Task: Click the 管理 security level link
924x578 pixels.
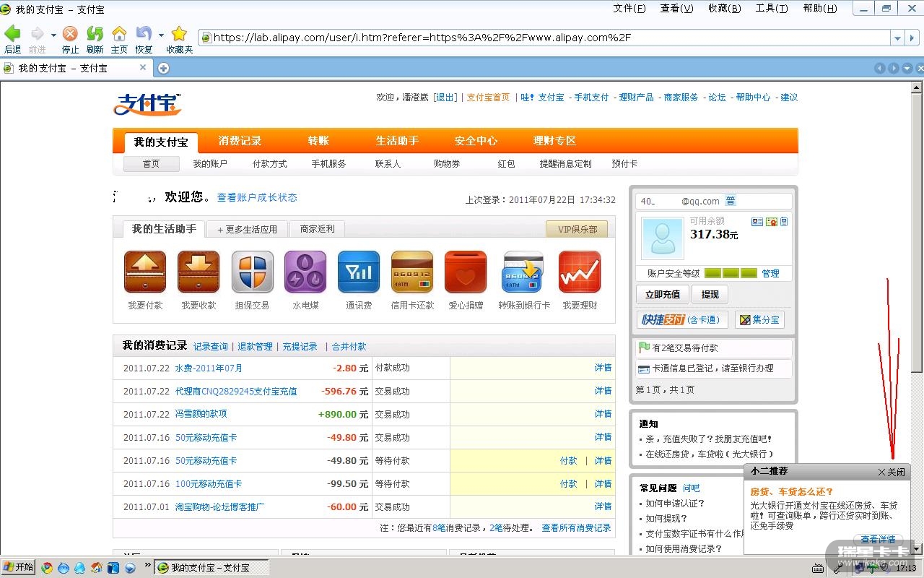Action: (x=770, y=274)
